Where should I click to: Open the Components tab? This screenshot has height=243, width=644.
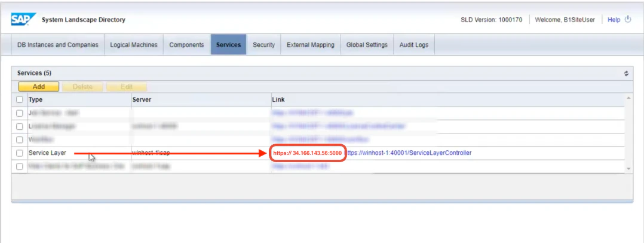tap(187, 45)
